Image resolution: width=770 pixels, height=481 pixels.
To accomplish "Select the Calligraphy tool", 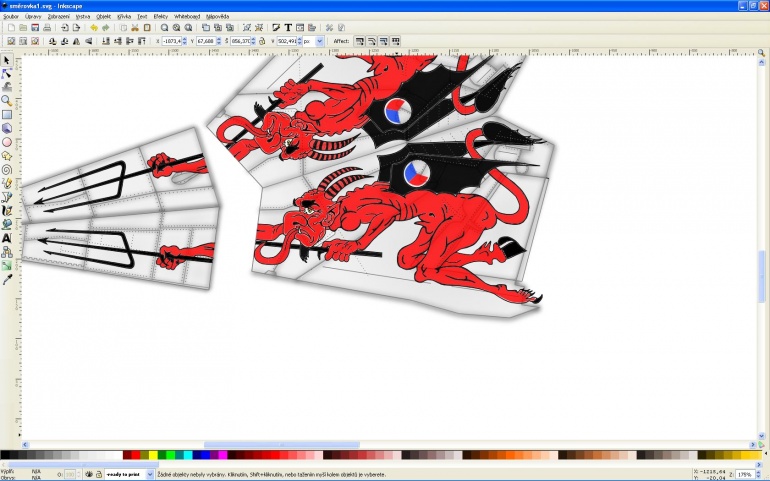I will pos(6,211).
